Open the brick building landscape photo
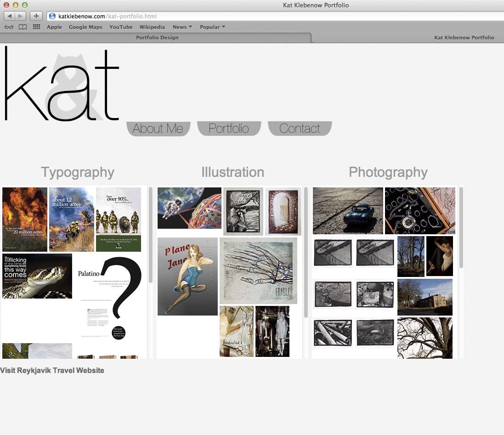The image size is (504, 435). [425, 297]
